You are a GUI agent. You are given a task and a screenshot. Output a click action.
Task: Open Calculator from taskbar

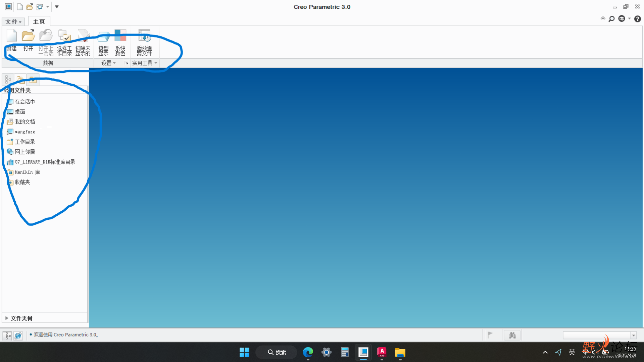[345, 352]
